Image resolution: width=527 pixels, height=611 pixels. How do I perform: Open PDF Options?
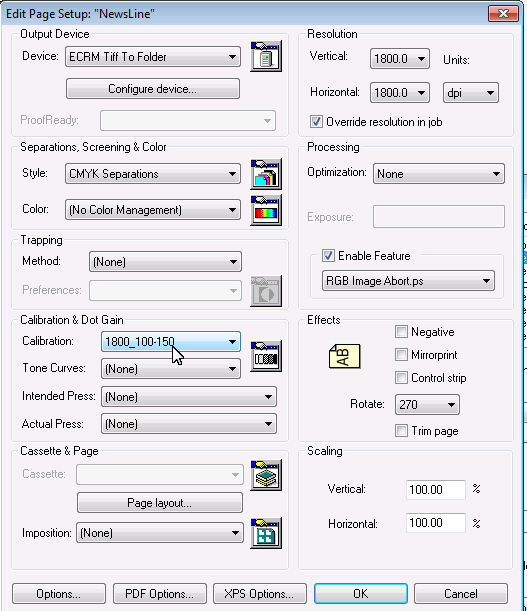(160, 593)
